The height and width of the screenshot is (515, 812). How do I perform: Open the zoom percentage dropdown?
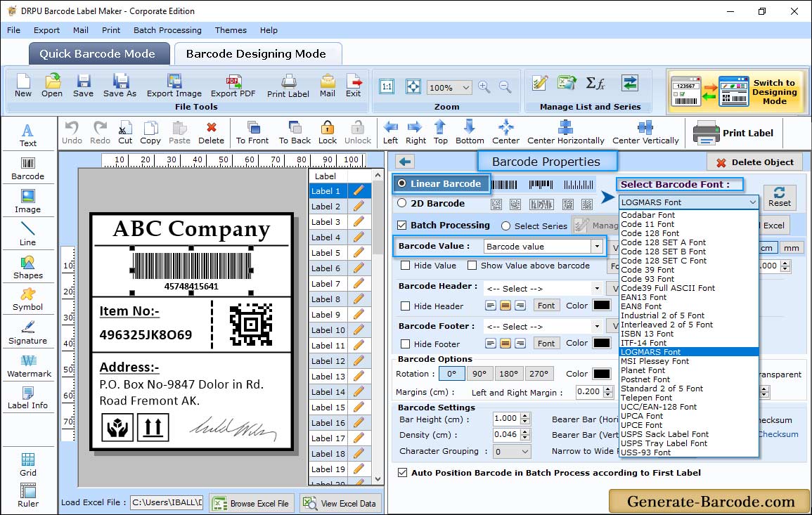[466, 87]
